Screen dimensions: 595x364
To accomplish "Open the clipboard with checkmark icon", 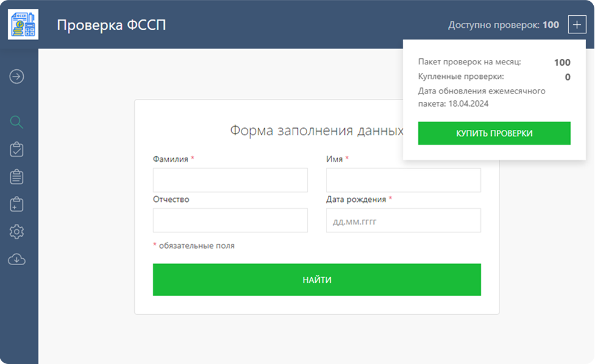I will (x=17, y=150).
